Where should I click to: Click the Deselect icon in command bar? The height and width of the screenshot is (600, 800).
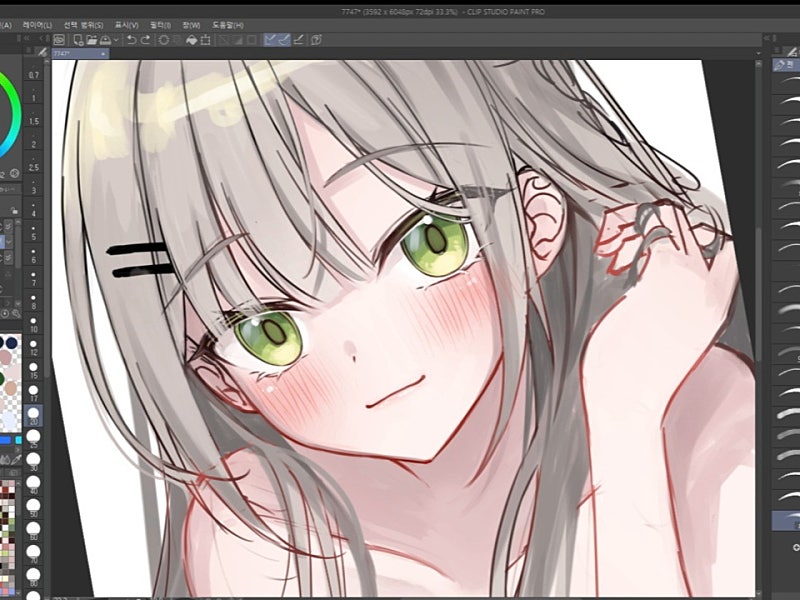pos(223,40)
